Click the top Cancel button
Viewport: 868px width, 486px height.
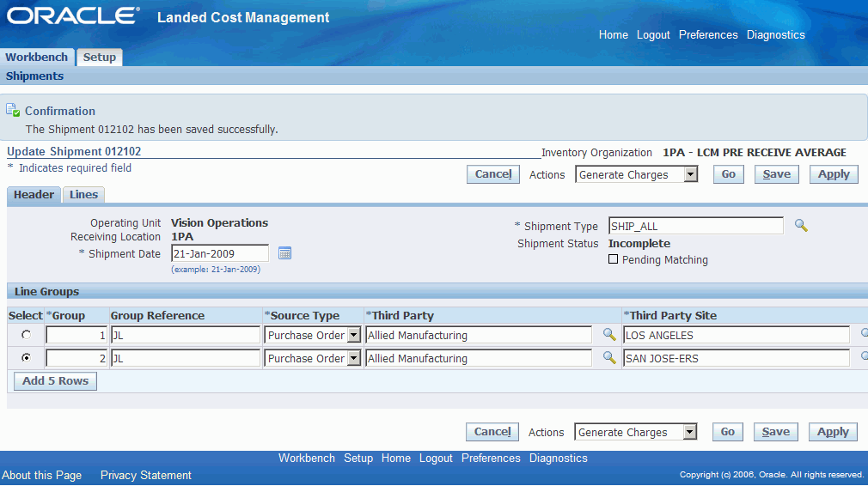point(493,174)
